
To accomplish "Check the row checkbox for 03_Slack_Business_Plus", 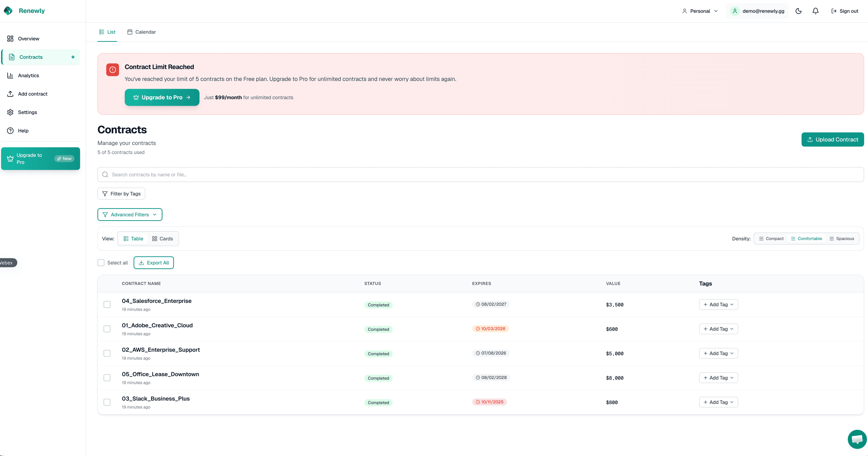I will click(x=107, y=402).
